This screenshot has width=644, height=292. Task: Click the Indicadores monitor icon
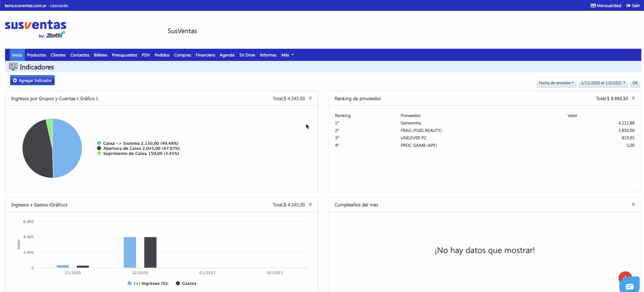point(13,67)
